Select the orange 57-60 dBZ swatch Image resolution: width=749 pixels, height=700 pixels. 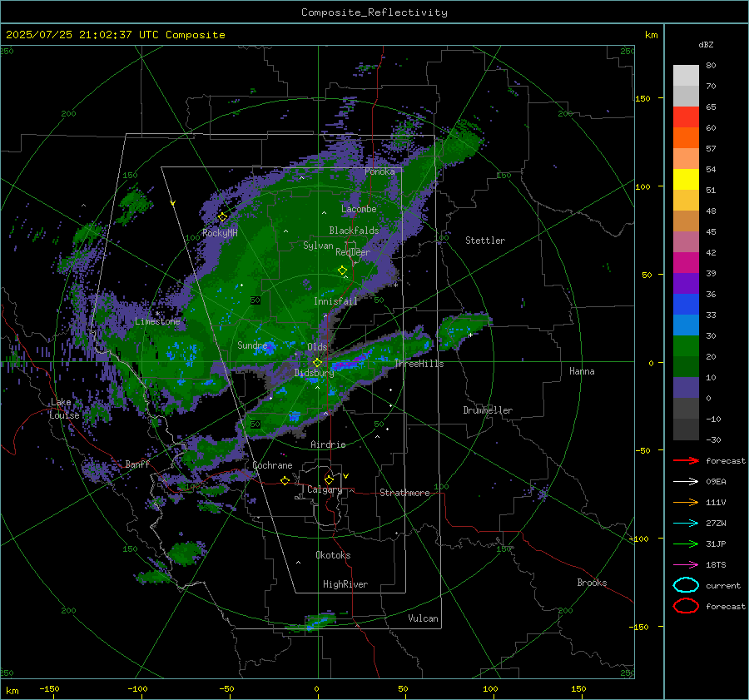(686, 138)
